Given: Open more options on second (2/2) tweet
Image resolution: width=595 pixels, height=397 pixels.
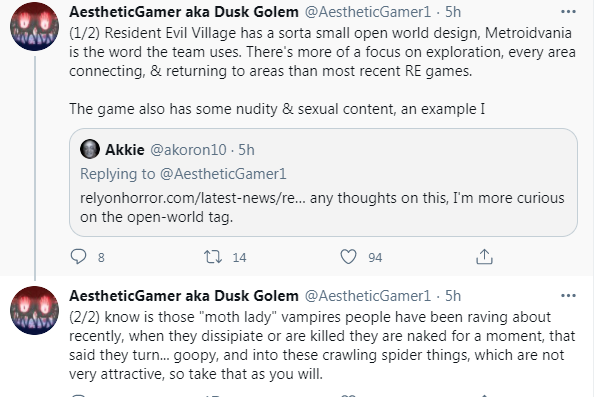Looking at the screenshot, I should click(568, 296).
